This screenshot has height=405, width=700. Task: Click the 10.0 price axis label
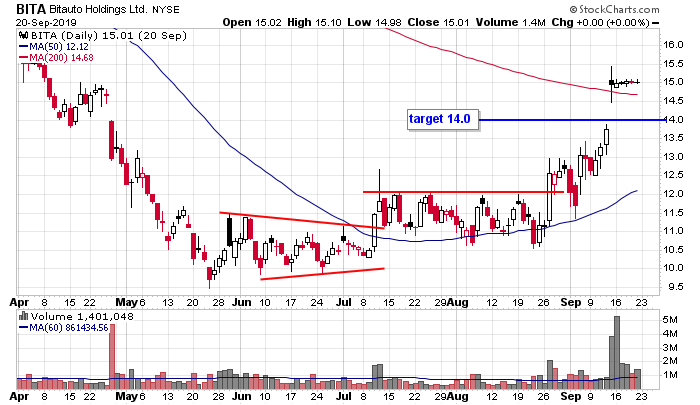tap(673, 268)
